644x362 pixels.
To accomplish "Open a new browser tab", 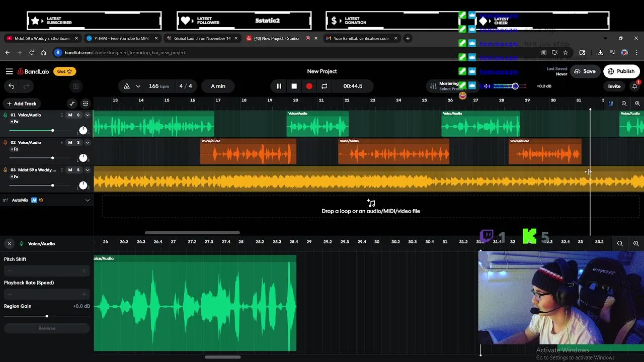I will (x=408, y=38).
